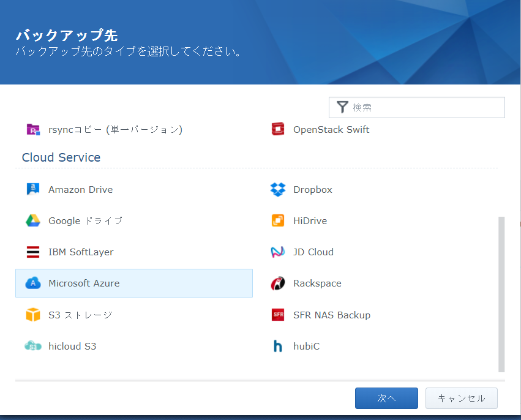Click the 次へ button
Viewport: 521px width, 420px height.
pos(386,398)
